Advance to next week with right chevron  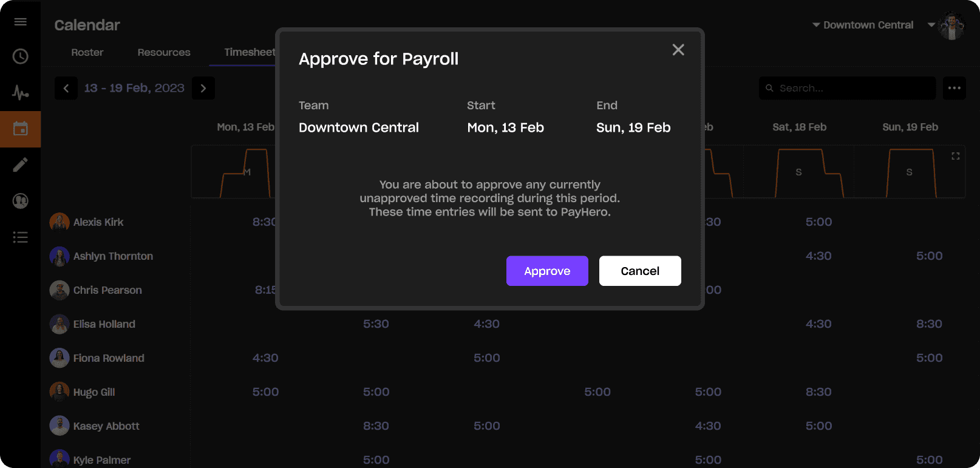pos(203,88)
